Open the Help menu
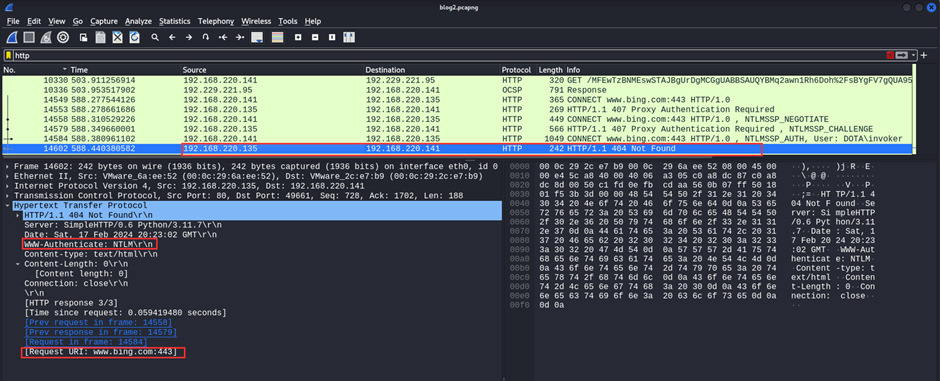The width and height of the screenshot is (940, 381). point(313,21)
